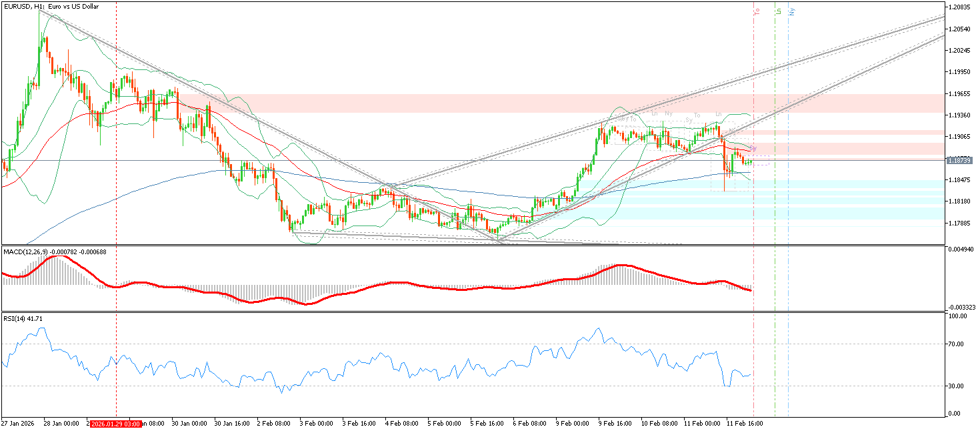Viewport: 980px width, 431px height.
Task: Click the -0.003323 value on the MACD scale
Action: [960, 308]
